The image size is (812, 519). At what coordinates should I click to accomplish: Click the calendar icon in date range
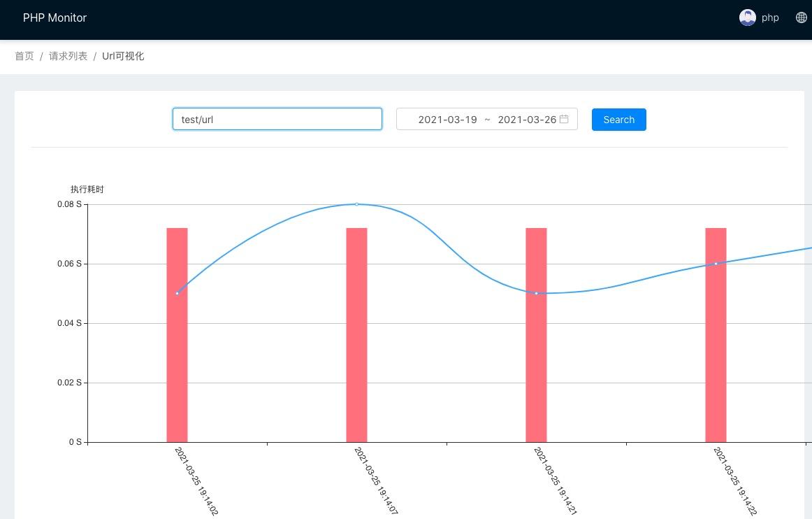[x=564, y=120]
